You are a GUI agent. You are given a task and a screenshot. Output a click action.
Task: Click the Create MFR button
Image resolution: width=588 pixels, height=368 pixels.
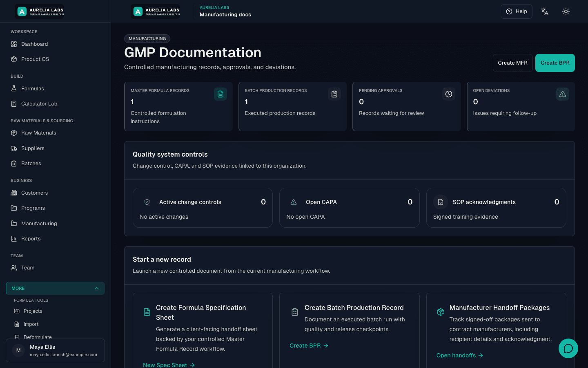click(x=513, y=63)
